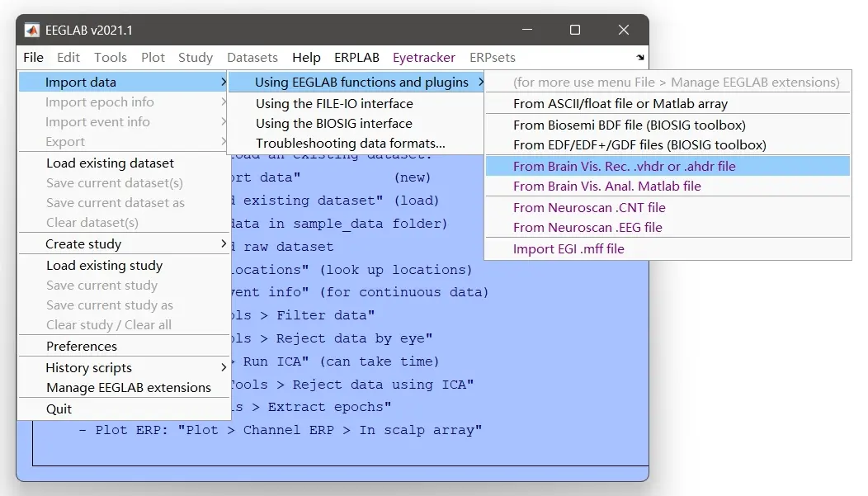Close the EEGLAB window

tap(624, 30)
